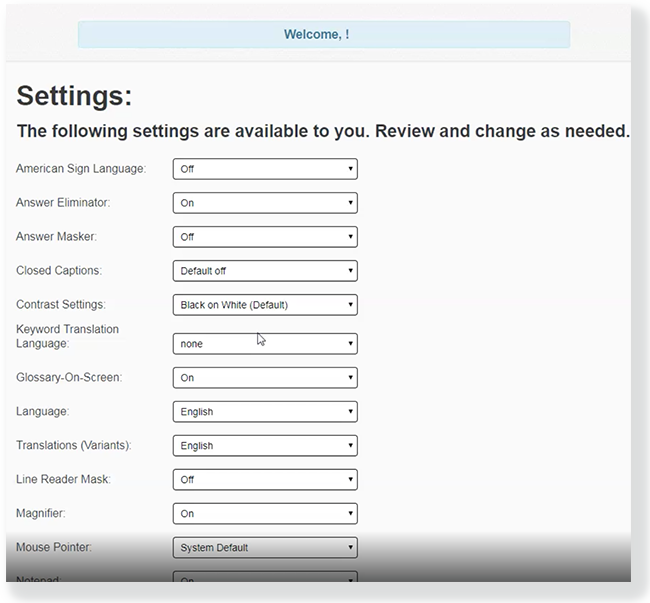Expand the Line Reader Mask dropdown

pos(265,480)
